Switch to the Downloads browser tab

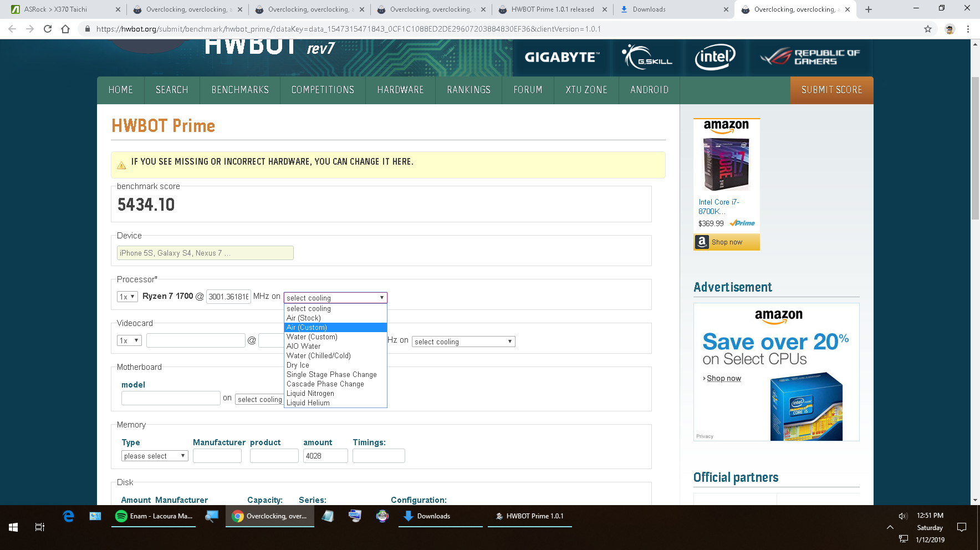pos(675,9)
